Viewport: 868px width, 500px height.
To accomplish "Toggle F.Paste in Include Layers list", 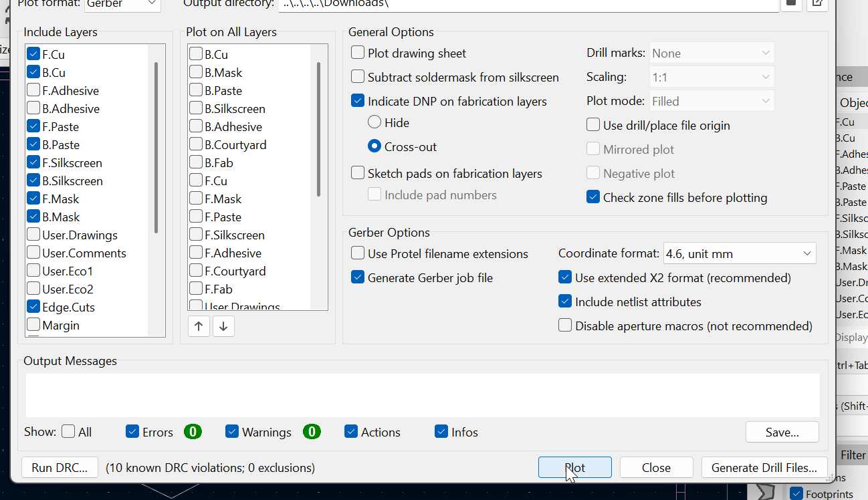I will [33, 126].
